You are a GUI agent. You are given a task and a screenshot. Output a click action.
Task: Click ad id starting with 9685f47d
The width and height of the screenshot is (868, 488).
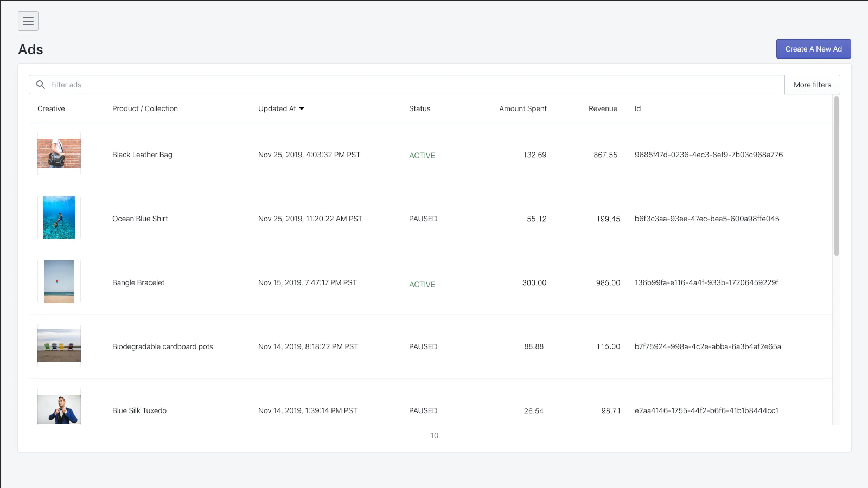(709, 155)
